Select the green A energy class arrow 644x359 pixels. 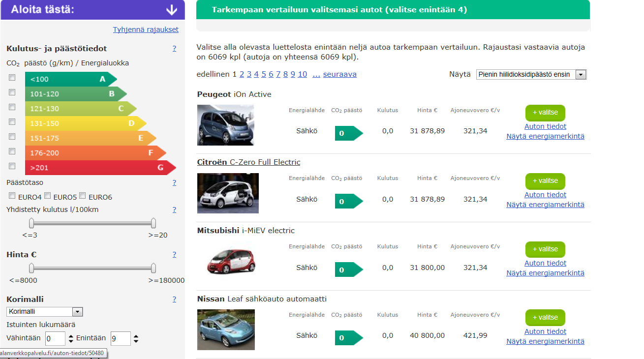tap(71, 79)
